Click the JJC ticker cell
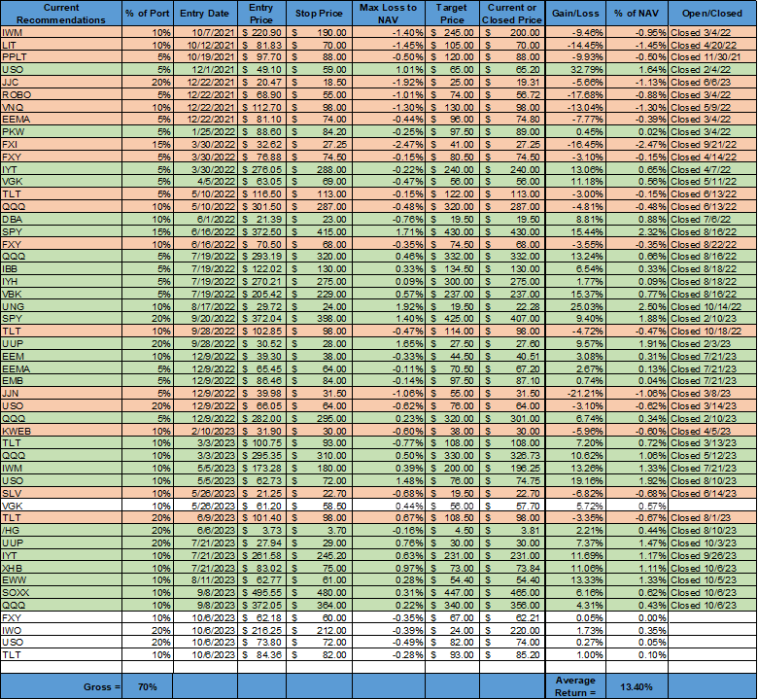 coord(61,83)
